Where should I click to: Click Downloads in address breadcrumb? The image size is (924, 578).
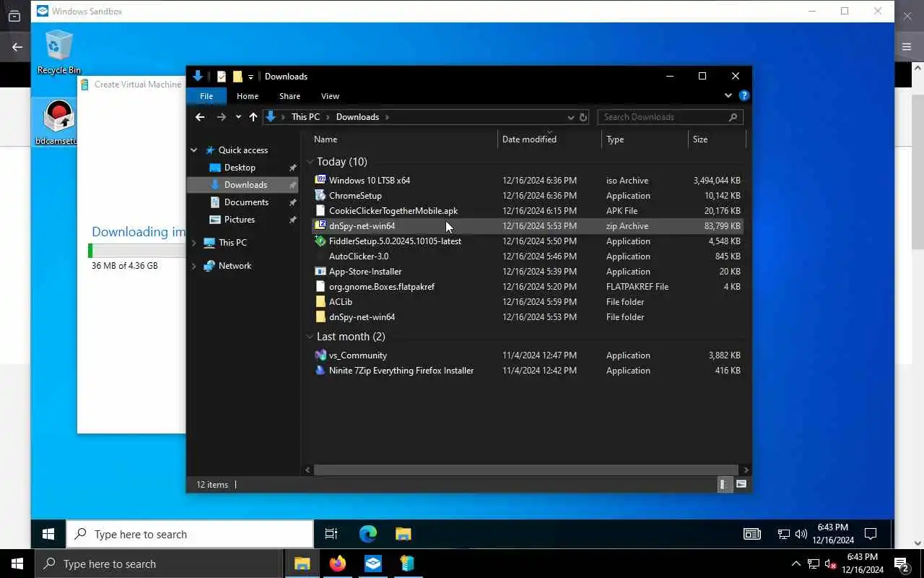click(x=357, y=117)
